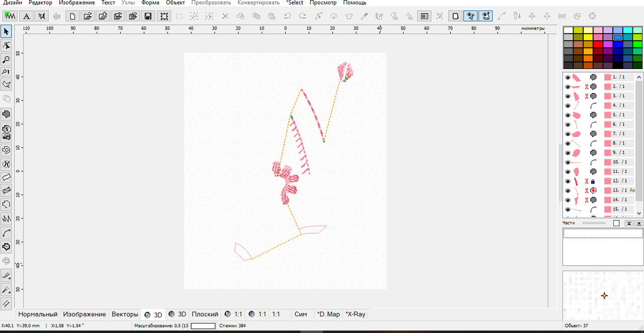Open the Редактор menu
Viewport: 644px width, 333px height.
[40, 3]
